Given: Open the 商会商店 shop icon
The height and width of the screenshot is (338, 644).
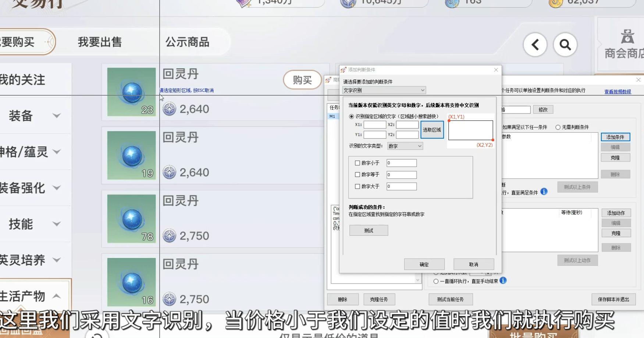Looking at the screenshot, I should point(625,45).
